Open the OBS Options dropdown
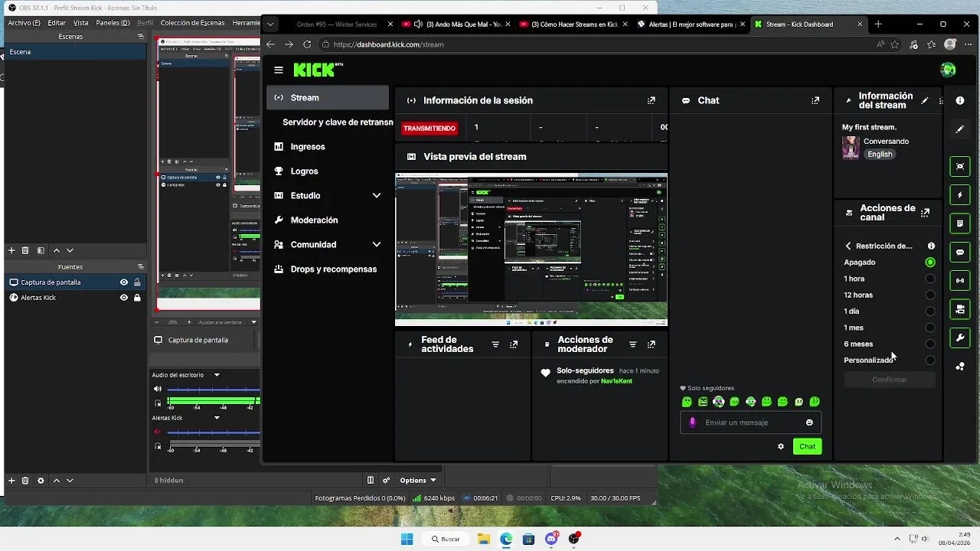Viewport: 980px width, 551px height. [x=418, y=481]
